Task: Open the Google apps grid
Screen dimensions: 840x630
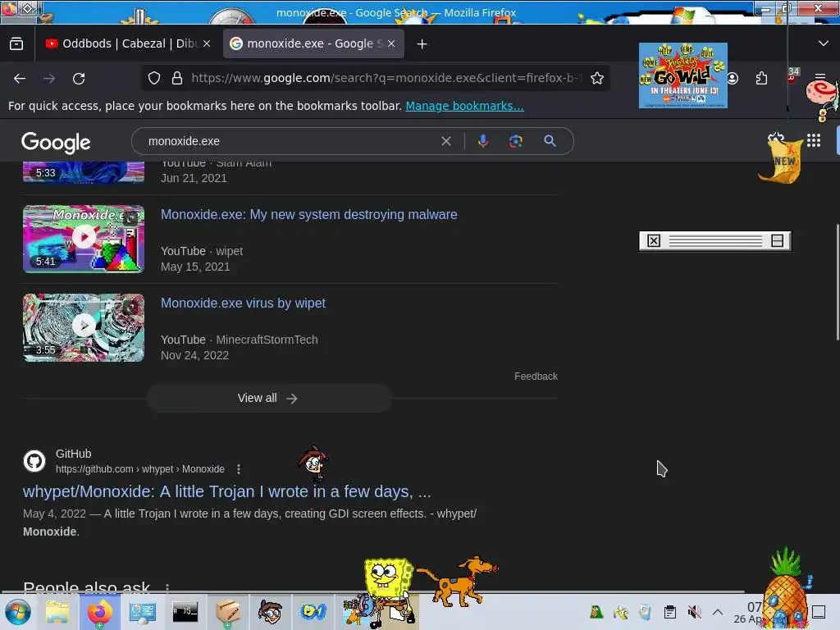Action: 814,140
